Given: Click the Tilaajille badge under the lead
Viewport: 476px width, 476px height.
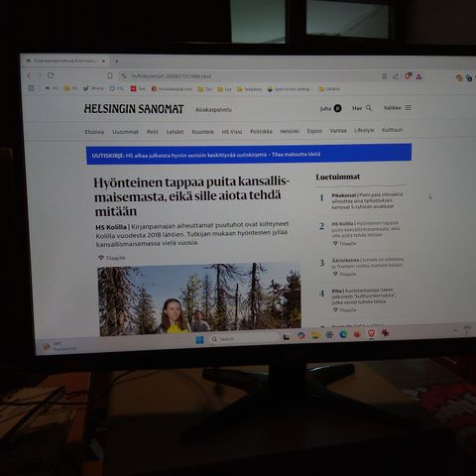Looking at the screenshot, I should (112, 258).
